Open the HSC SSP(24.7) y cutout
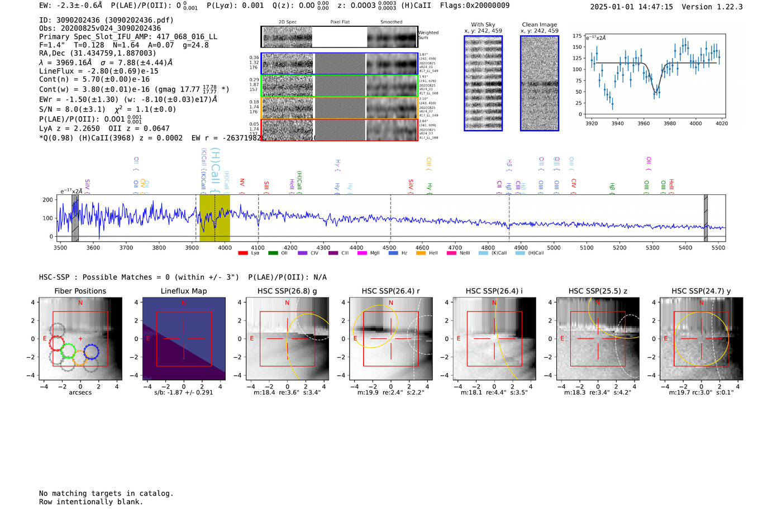 click(x=702, y=338)
